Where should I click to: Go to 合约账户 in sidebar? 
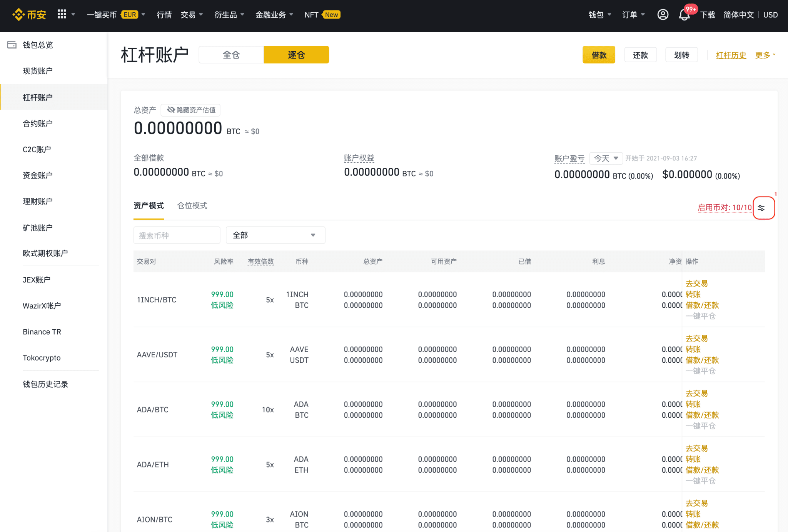pyautogui.click(x=38, y=123)
